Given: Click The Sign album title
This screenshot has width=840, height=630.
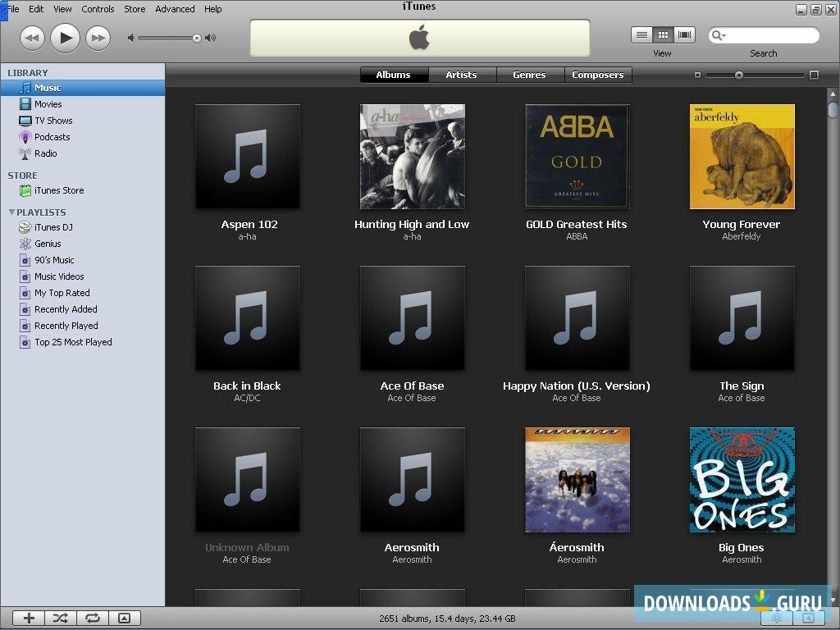Looking at the screenshot, I should pyautogui.click(x=742, y=386).
